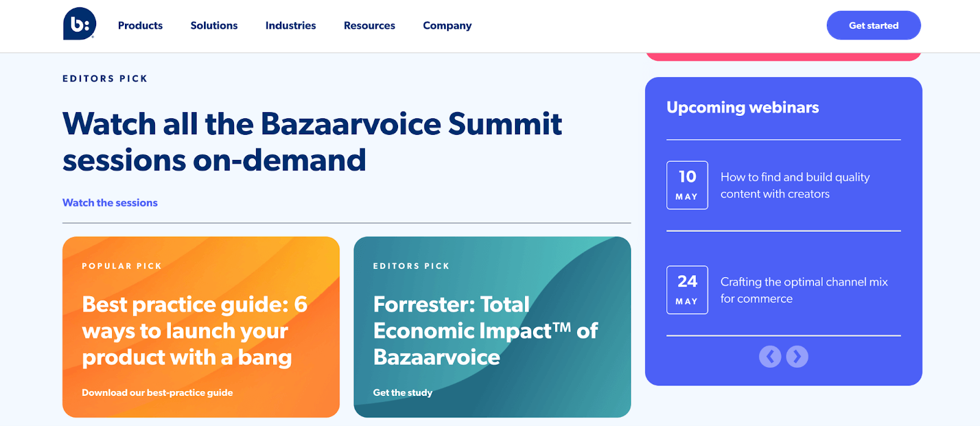Expand the Industries navigation menu
Image resolution: width=980 pixels, height=426 pixels.
(x=290, y=26)
